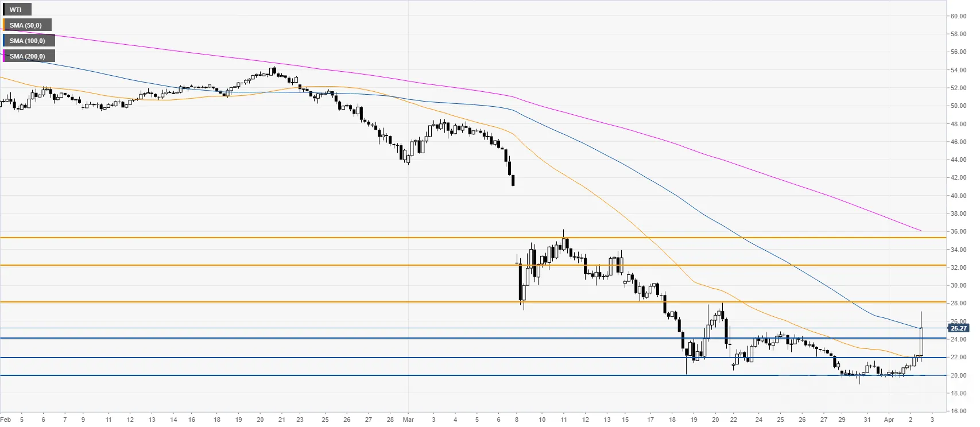
Task: Select the blue support line near 24
Action: tap(472, 338)
